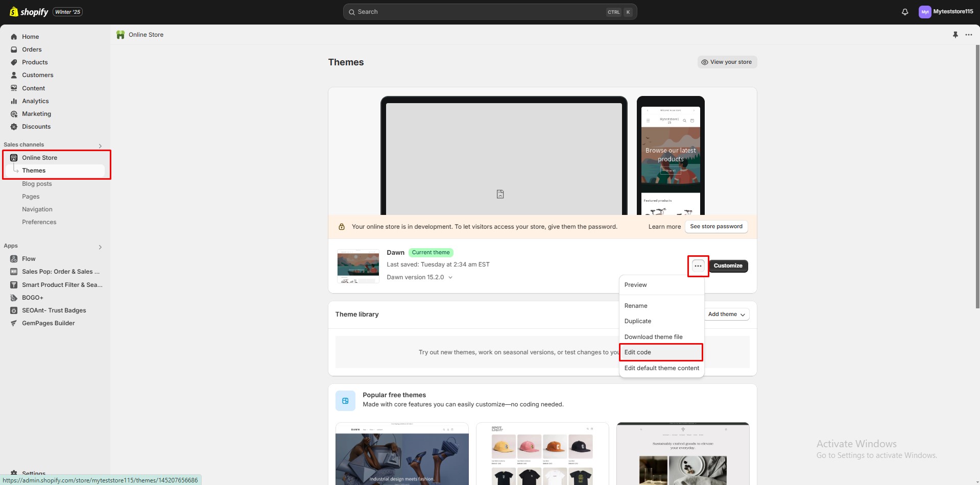This screenshot has width=980, height=485.
Task: Open the GemPages Builder app
Action: [x=48, y=323]
